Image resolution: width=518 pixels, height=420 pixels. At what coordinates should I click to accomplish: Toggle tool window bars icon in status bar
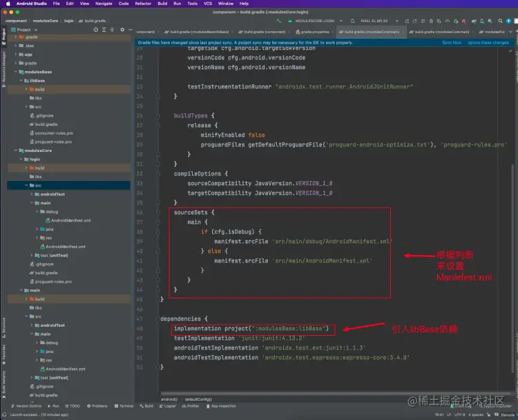[x=4, y=414]
